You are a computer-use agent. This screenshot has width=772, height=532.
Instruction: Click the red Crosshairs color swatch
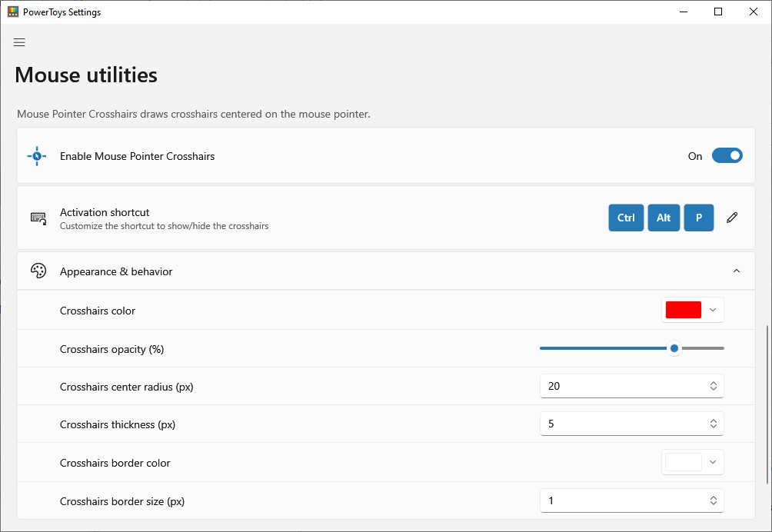coord(684,310)
